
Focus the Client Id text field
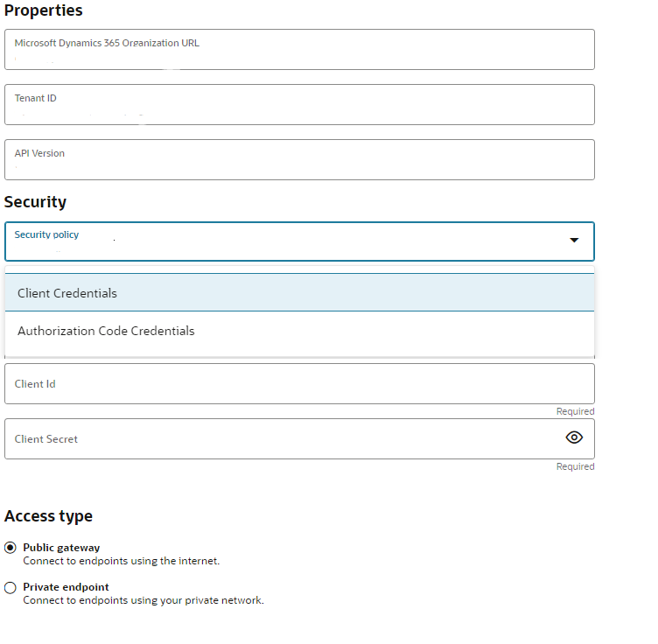pyautogui.click(x=299, y=384)
